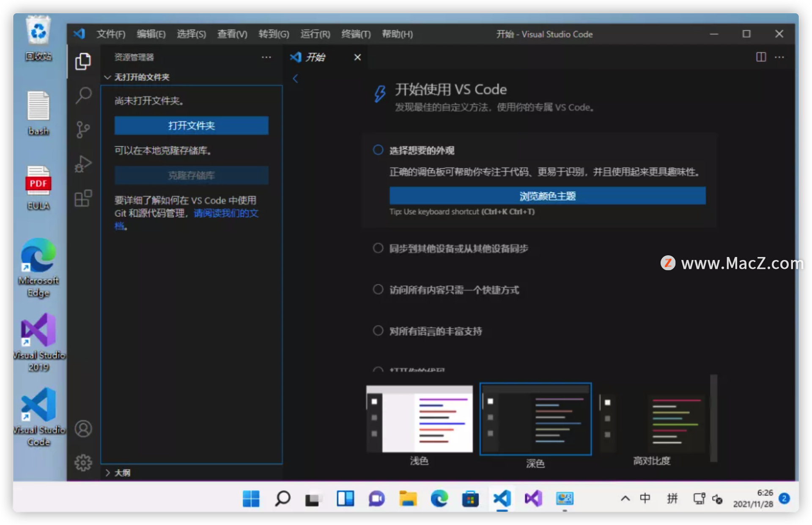Open the Search view in activity bar
The width and height of the screenshot is (812, 525).
tap(83, 96)
